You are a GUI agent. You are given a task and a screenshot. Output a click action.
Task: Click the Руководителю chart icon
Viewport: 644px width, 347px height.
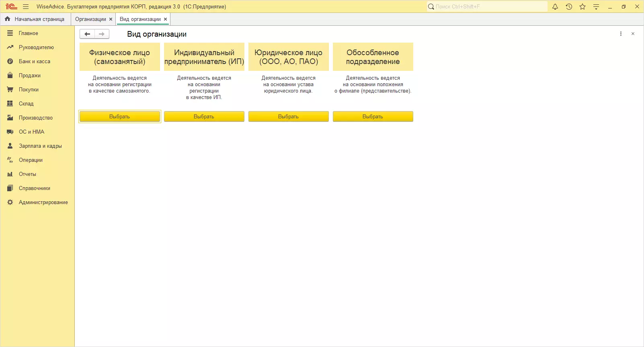10,47
